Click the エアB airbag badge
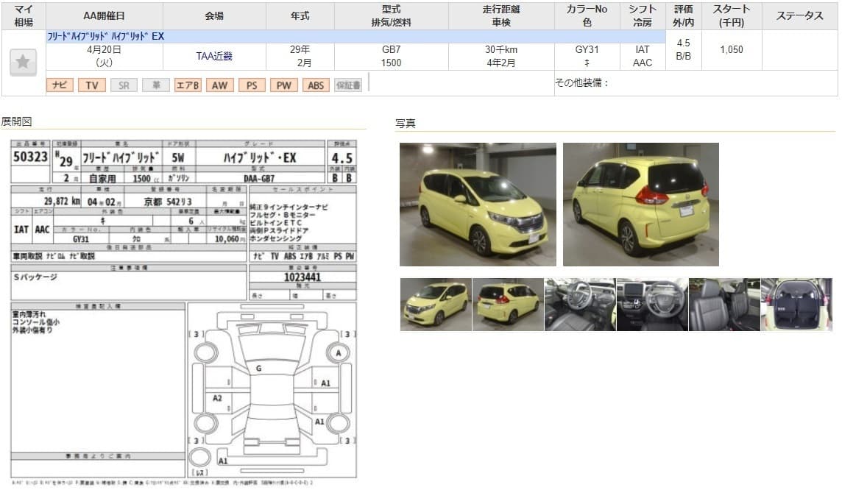 pyautogui.click(x=188, y=85)
